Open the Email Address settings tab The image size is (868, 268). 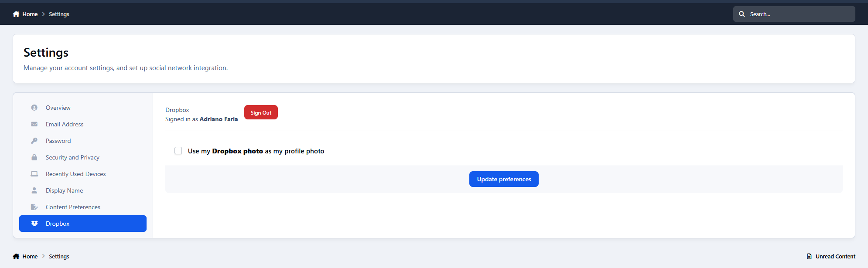(x=83, y=124)
